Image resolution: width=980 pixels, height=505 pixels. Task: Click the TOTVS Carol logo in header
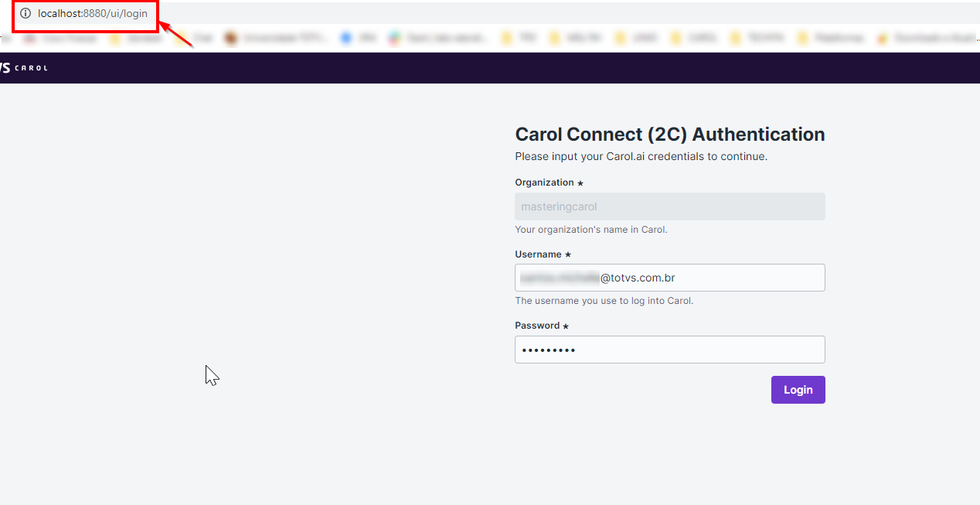tap(23, 68)
